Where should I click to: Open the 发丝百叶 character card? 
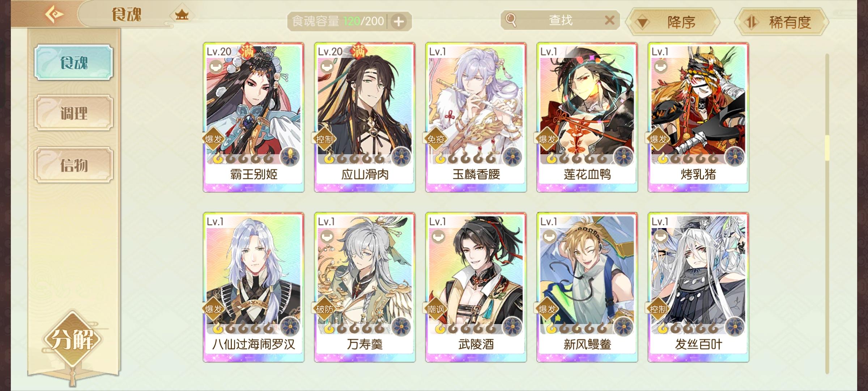(698, 287)
